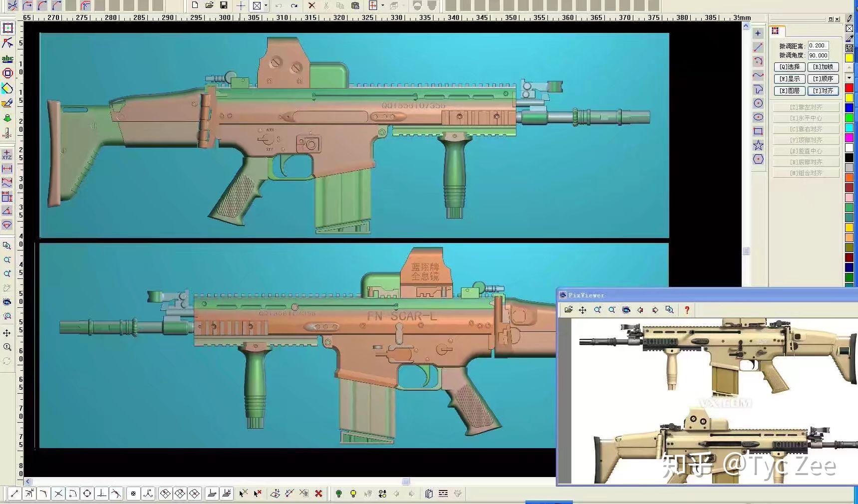Pick the ellipse drawing tool
This screenshot has width=858, height=504.
click(x=758, y=117)
